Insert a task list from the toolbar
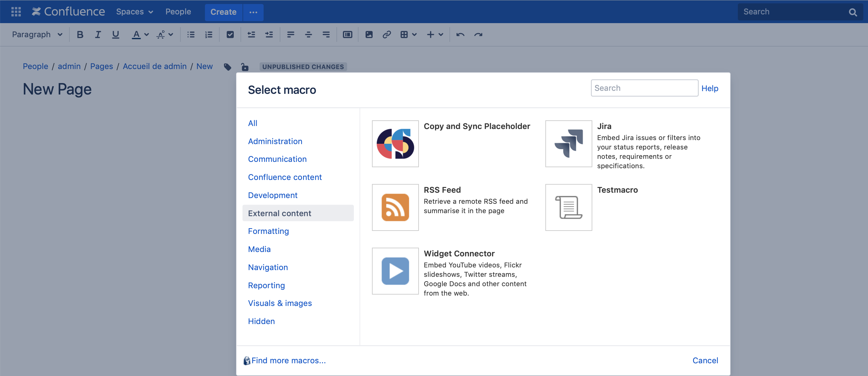This screenshot has height=376, width=868. 230,34
